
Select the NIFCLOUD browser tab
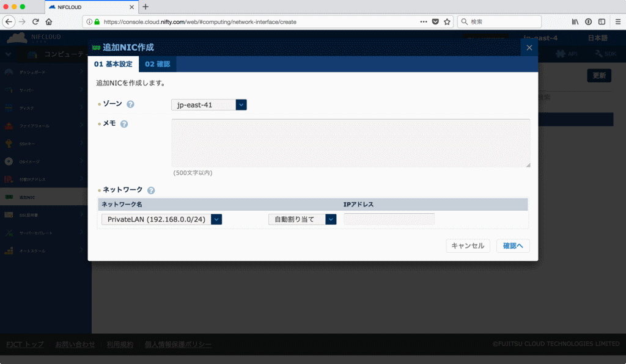click(91, 7)
